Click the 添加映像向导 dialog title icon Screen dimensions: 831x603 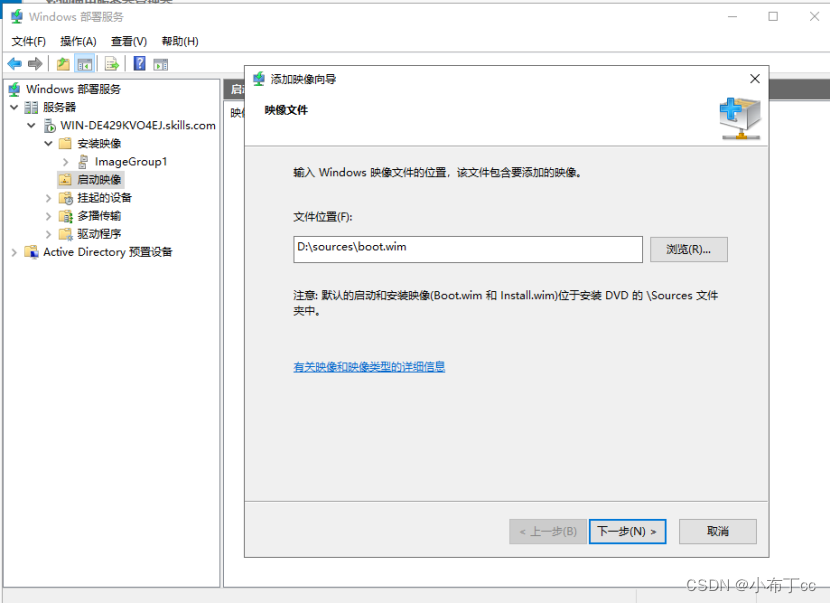(259, 79)
